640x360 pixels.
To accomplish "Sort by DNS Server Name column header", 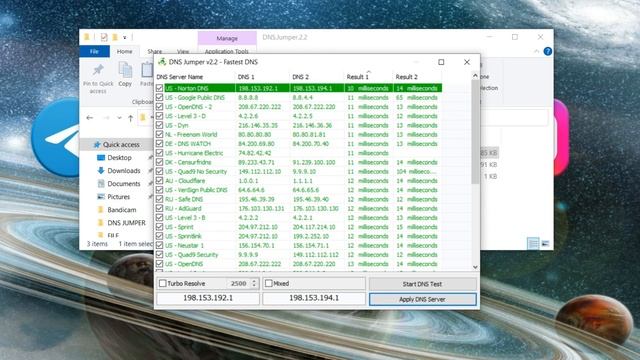I will (x=195, y=77).
